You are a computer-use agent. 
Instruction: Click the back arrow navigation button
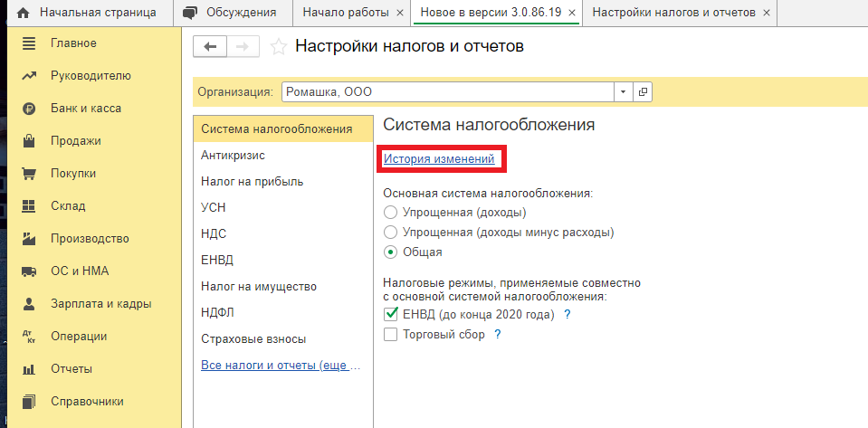pyautogui.click(x=210, y=47)
